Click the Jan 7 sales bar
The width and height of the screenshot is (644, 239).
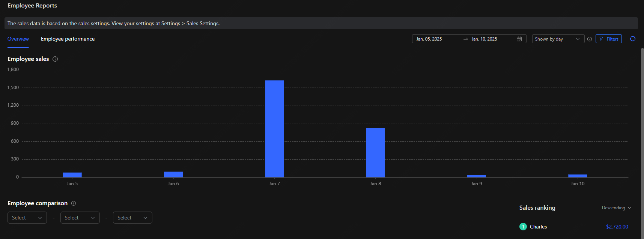[274, 129]
